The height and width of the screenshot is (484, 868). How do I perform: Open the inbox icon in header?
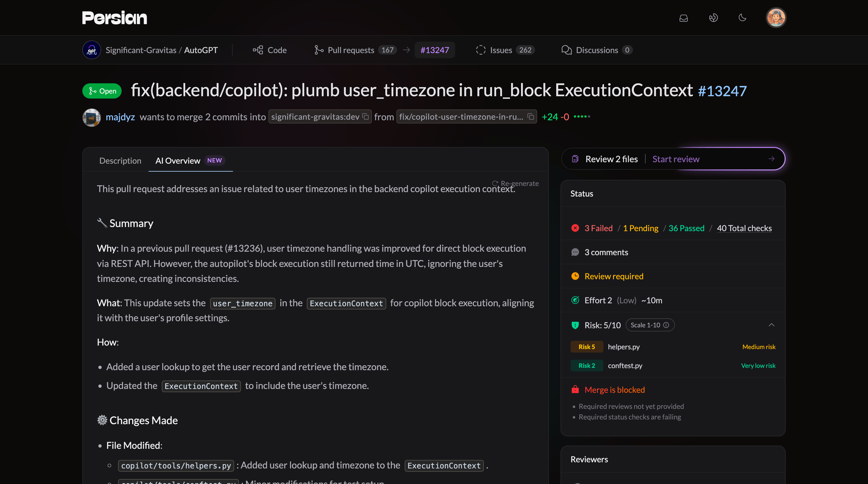pyautogui.click(x=683, y=18)
